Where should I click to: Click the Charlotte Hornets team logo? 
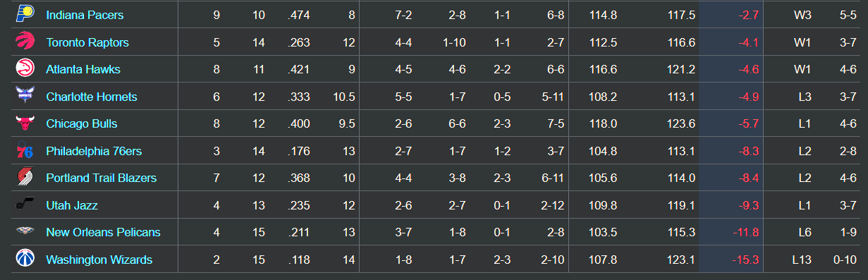point(24,97)
